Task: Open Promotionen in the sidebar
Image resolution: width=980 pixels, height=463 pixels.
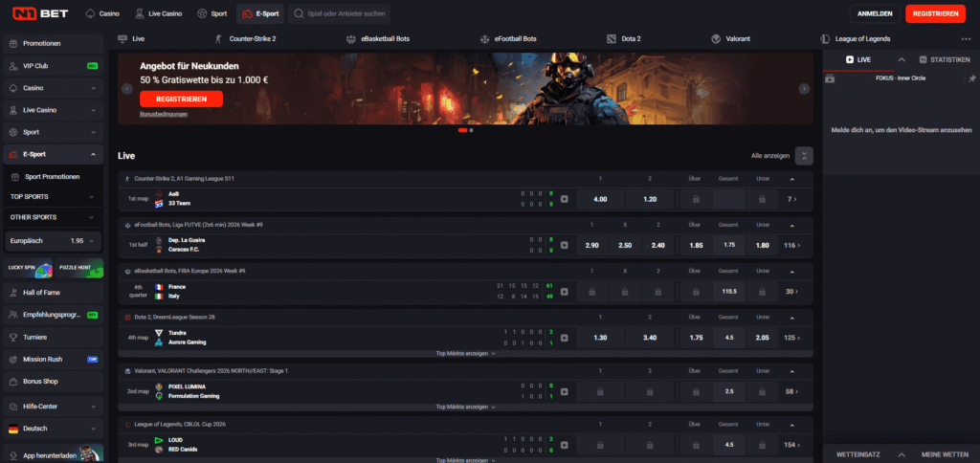Action: pyautogui.click(x=54, y=44)
